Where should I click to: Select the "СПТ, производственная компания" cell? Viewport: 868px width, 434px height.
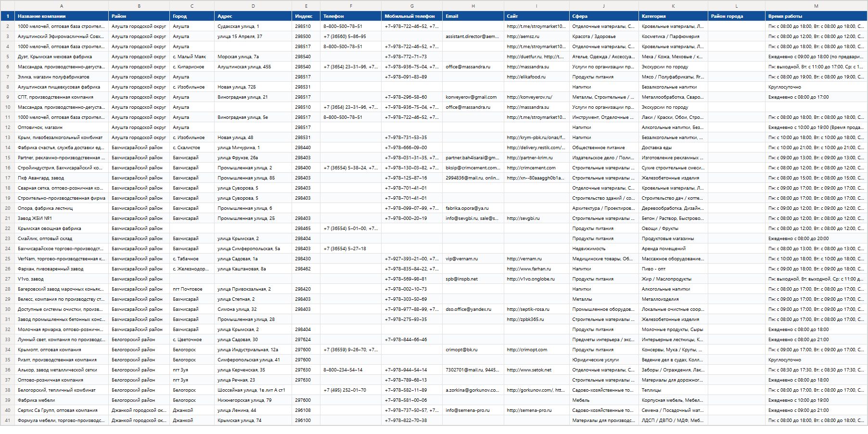[x=62, y=97]
